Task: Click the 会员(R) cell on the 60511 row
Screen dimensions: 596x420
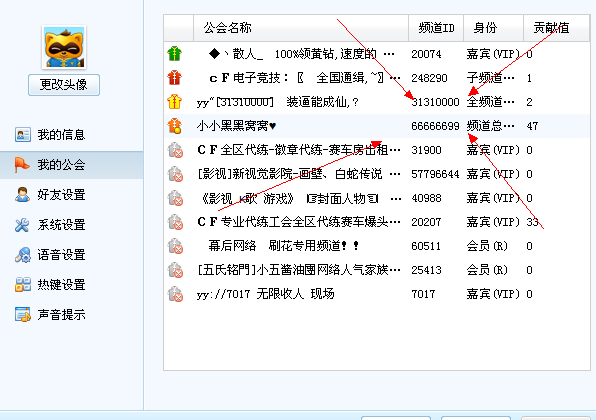Action: click(x=487, y=246)
